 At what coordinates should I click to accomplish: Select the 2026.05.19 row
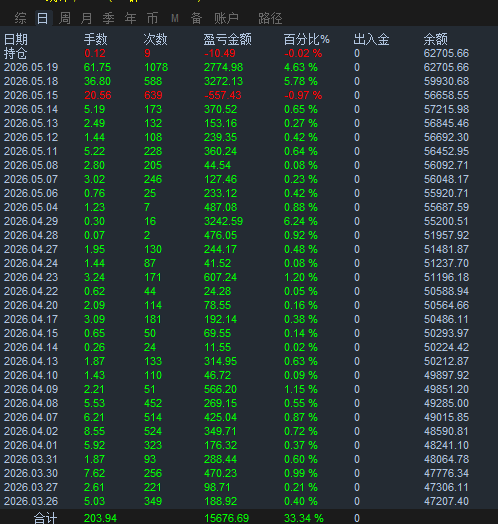pos(249,67)
